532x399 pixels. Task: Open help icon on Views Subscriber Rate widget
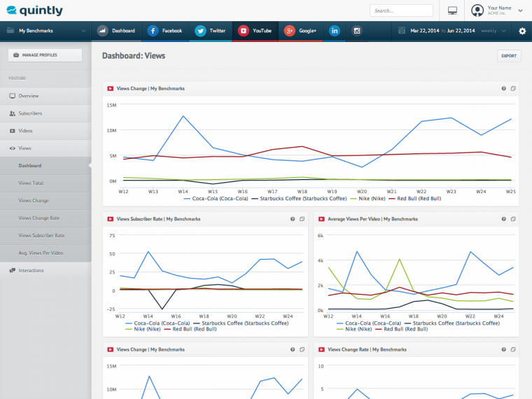coord(293,219)
